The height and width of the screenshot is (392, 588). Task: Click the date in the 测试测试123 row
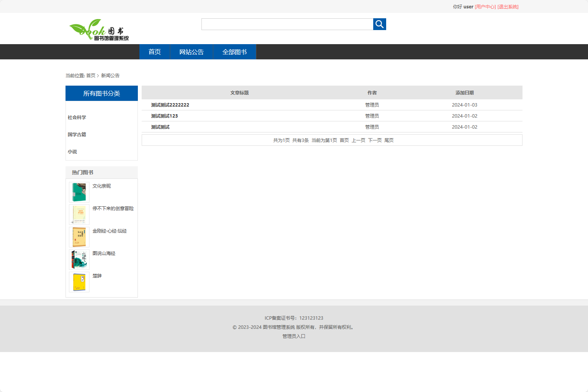pyautogui.click(x=465, y=116)
